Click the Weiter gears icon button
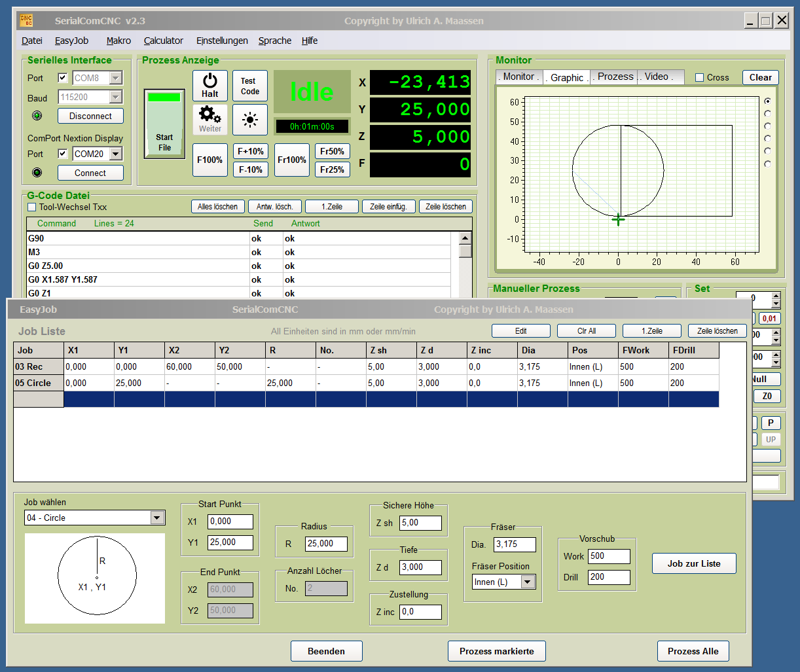The height and width of the screenshot is (672, 800). click(x=209, y=120)
